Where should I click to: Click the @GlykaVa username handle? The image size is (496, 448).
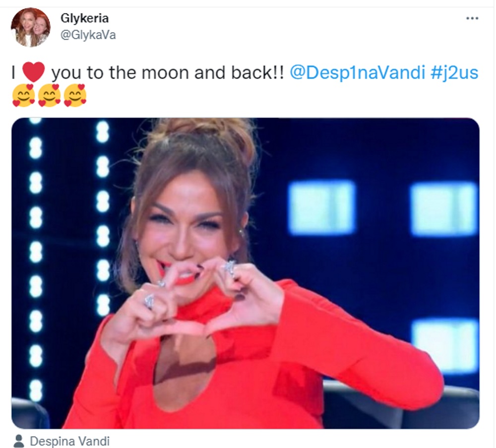[x=88, y=35]
